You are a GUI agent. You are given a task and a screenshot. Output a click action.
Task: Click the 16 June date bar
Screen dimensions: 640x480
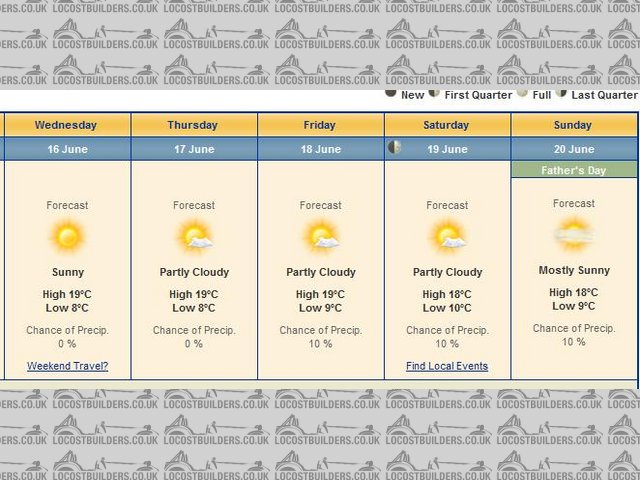pos(67,149)
